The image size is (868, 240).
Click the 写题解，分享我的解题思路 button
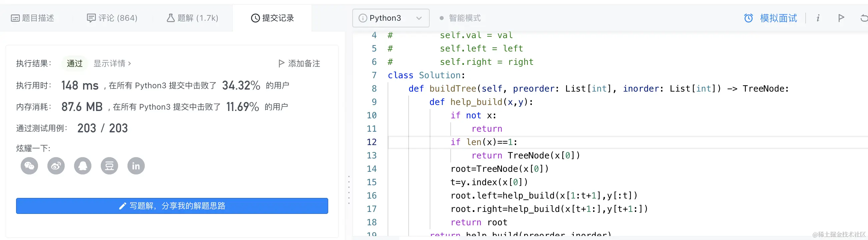pyautogui.click(x=172, y=206)
